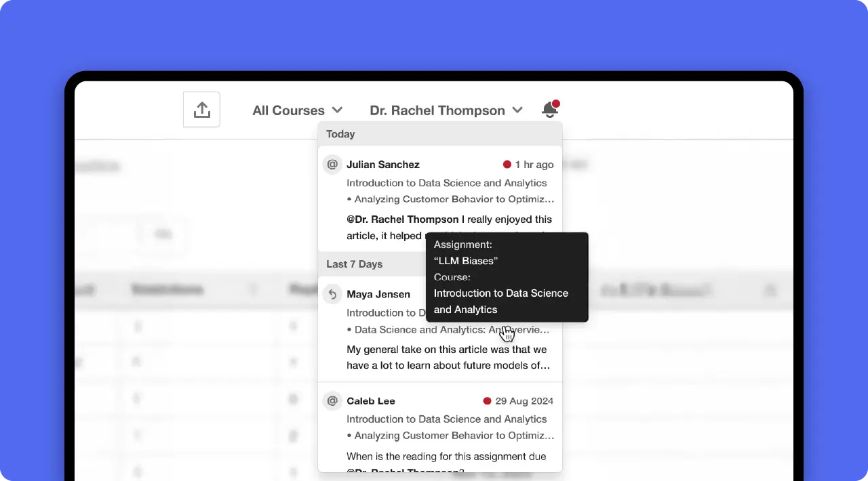The width and height of the screenshot is (868, 481).
Task: Open the notifications bell icon
Action: point(550,109)
